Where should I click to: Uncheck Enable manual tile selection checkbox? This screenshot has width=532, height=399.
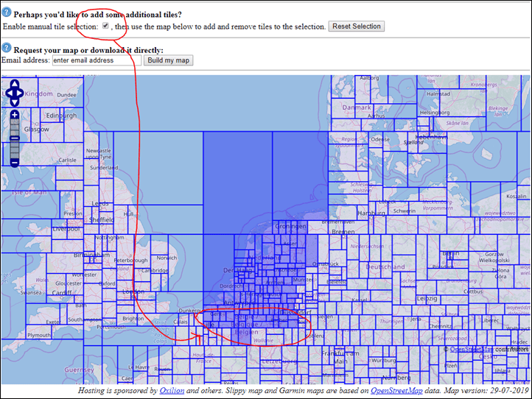(x=105, y=26)
